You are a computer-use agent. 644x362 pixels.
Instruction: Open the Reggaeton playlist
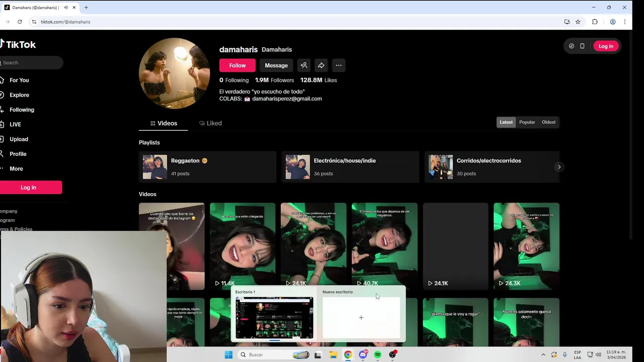pos(208,167)
